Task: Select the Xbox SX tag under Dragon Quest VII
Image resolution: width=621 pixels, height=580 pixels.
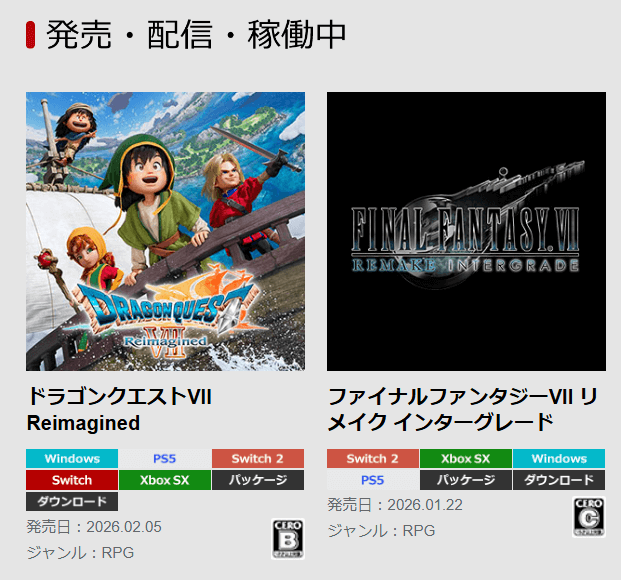Action: tap(165, 480)
